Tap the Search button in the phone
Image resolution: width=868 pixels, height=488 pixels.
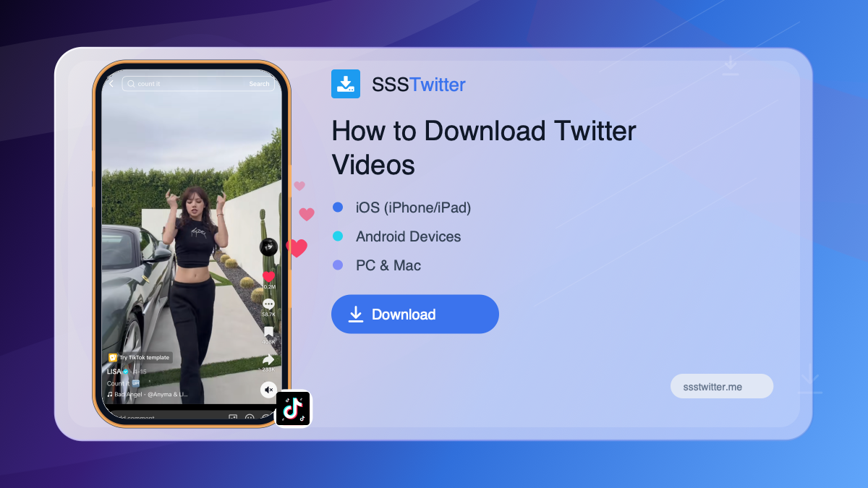click(259, 84)
